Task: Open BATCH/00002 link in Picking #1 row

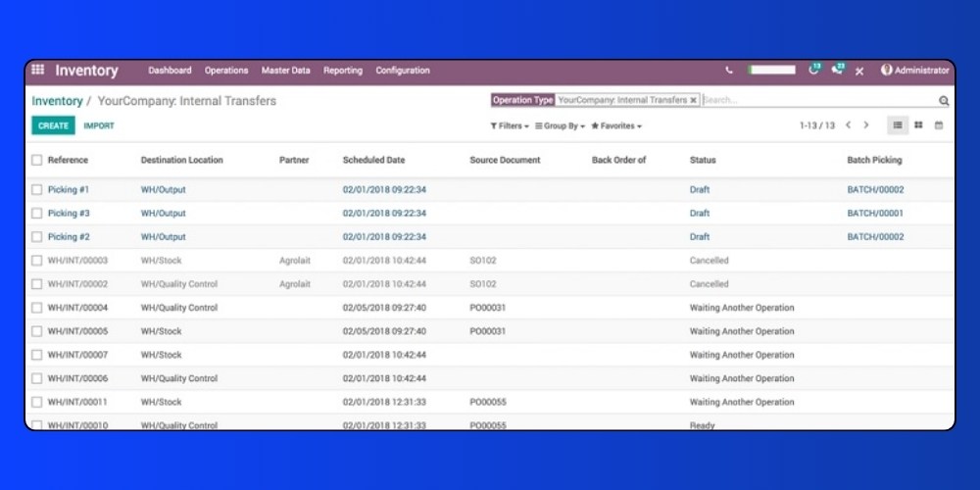Action: tap(875, 189)
